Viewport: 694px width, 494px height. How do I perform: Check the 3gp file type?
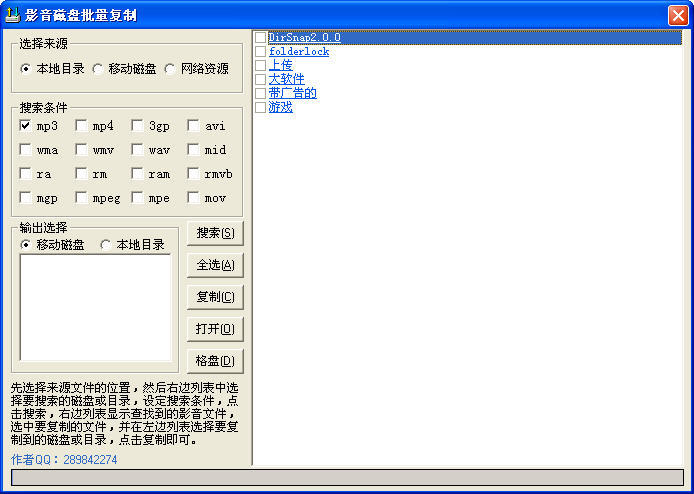click(138, 126)
